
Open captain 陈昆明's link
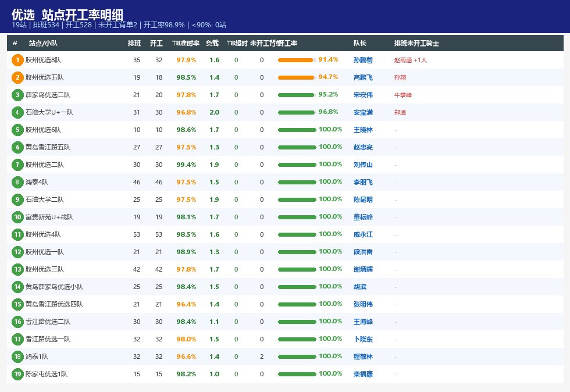(x=363, y=199)
